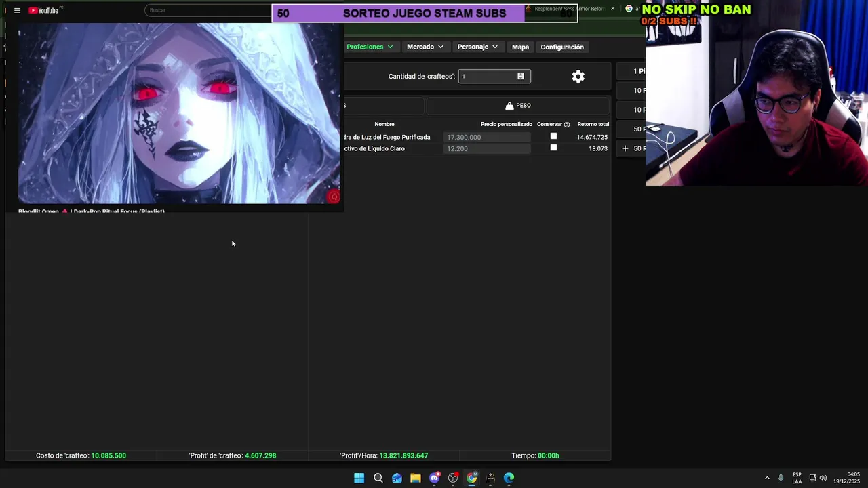Expand the Mercado dropdown menu
Screen dimensions: 868x488
tap(425, 47)
